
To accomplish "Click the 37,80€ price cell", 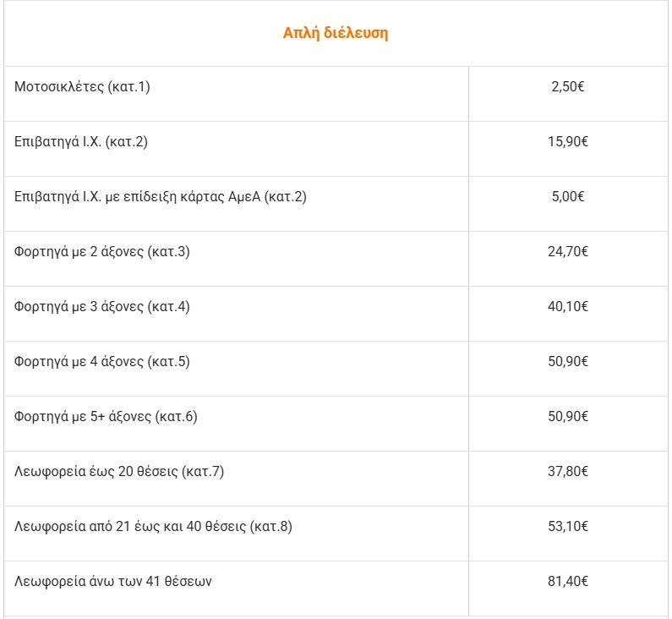I will (567, 472).
